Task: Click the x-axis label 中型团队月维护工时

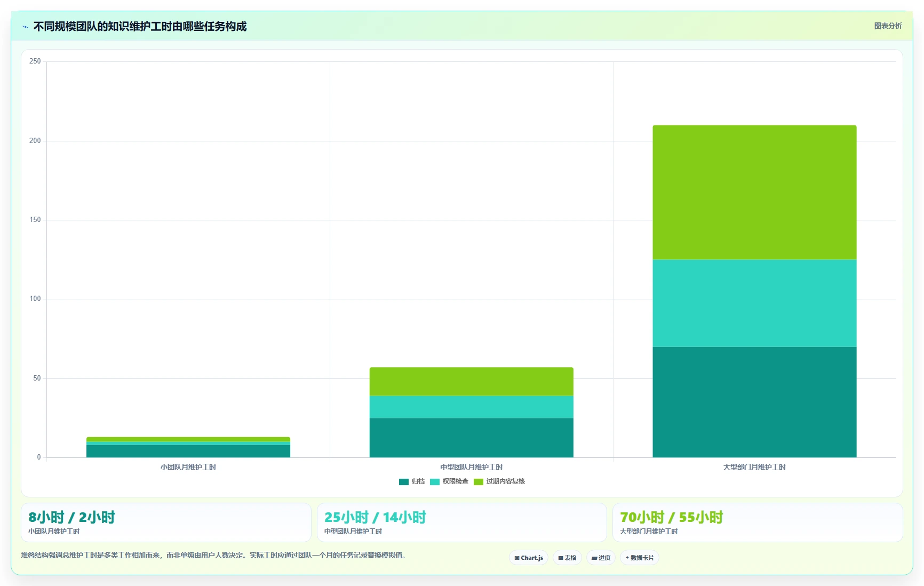Action: [x=472, y=467]
